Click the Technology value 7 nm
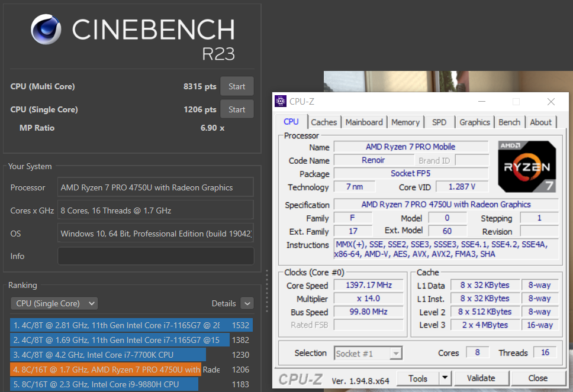 pyautogui.click(x=355, y=187)
